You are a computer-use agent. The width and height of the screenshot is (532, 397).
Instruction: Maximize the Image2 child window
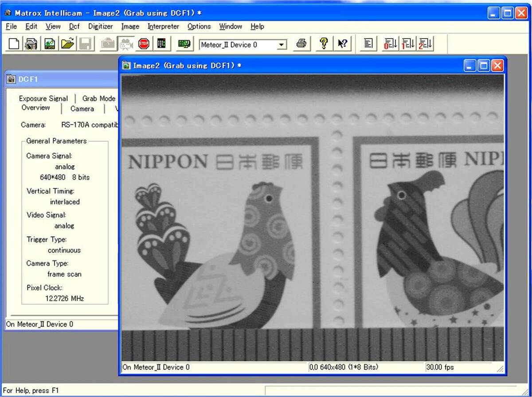484,66
